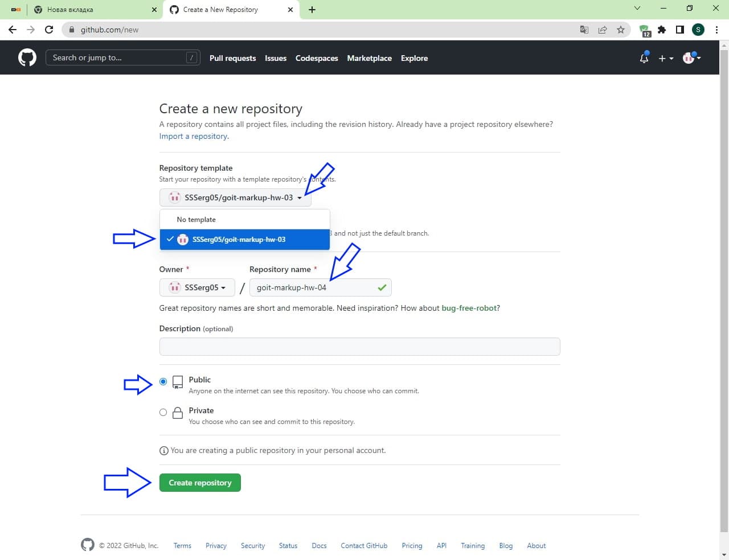Open a new browser tab
Viewport: 729px width, 560px height.
pos(312,10)
